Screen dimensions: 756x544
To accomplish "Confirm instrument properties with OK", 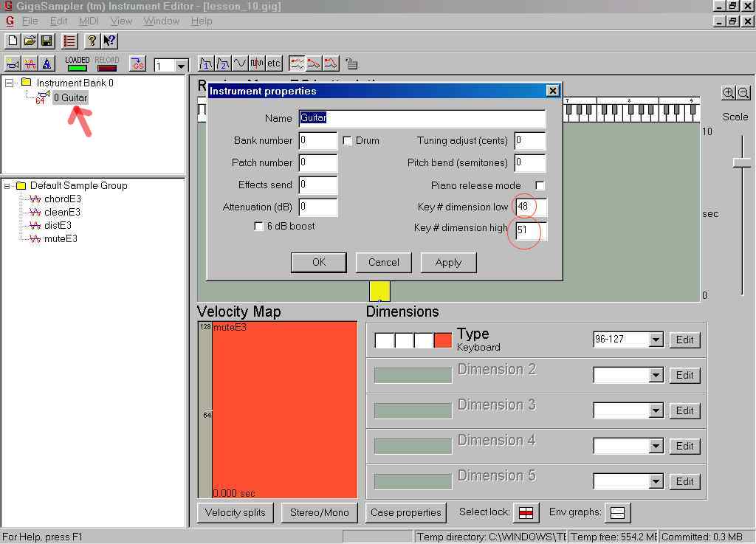I will (319, 262).
